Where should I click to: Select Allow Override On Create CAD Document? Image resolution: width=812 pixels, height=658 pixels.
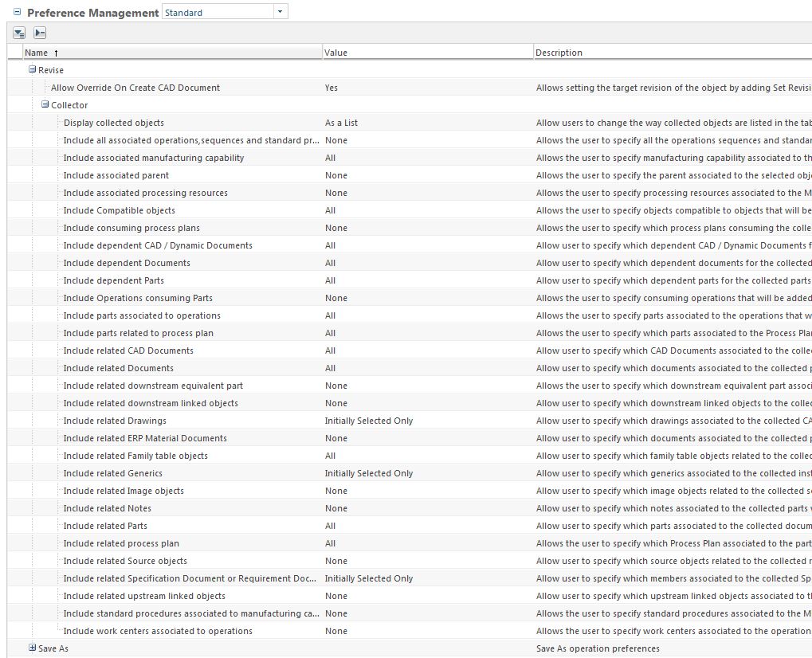135,88
